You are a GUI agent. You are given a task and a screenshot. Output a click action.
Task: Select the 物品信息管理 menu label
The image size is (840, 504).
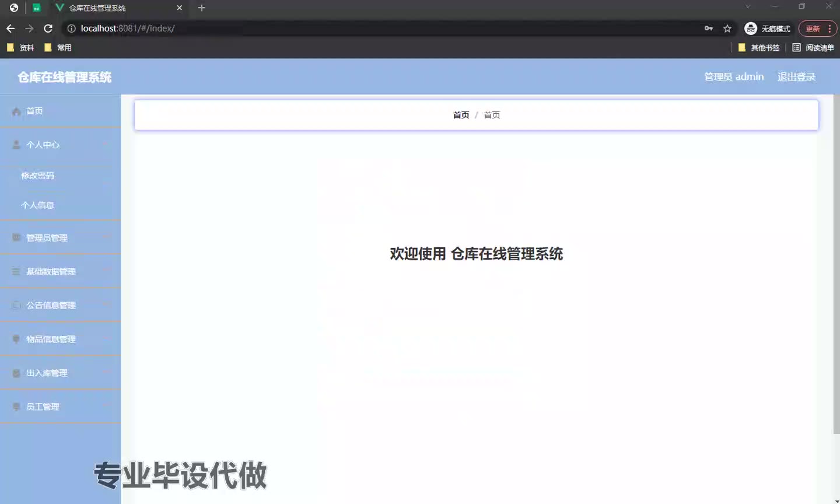click(x=51, y=339)
